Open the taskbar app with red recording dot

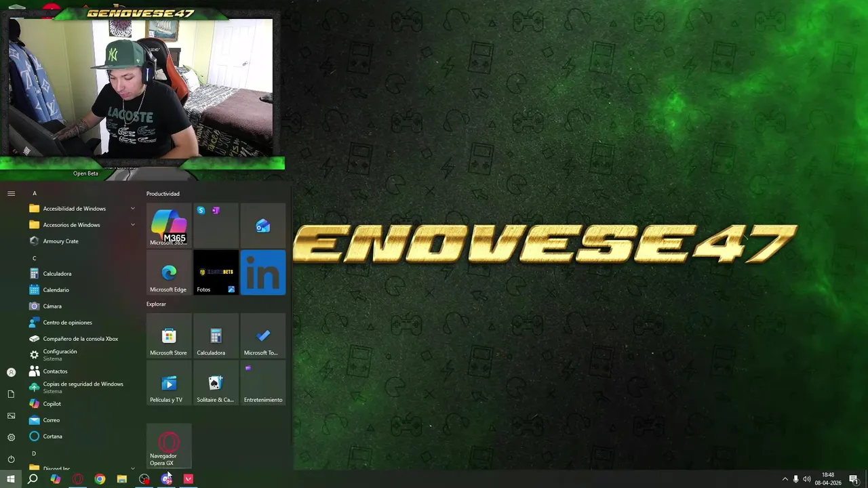pos(144,479)
